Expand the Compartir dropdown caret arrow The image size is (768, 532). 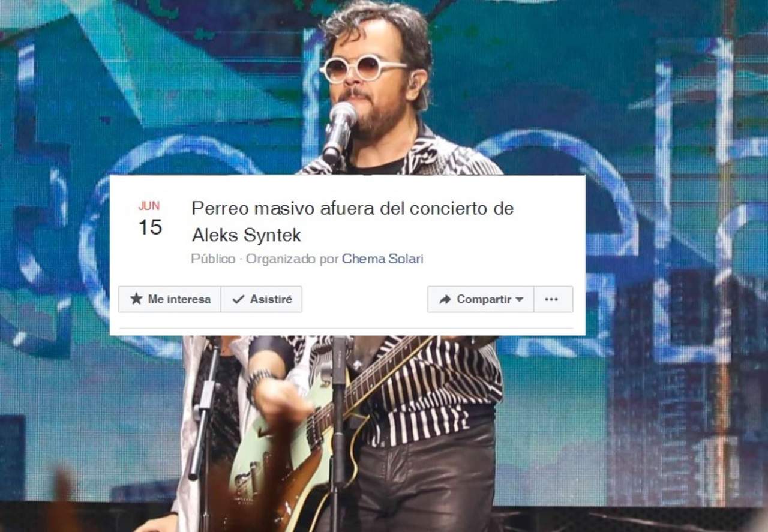click(520, 299)
